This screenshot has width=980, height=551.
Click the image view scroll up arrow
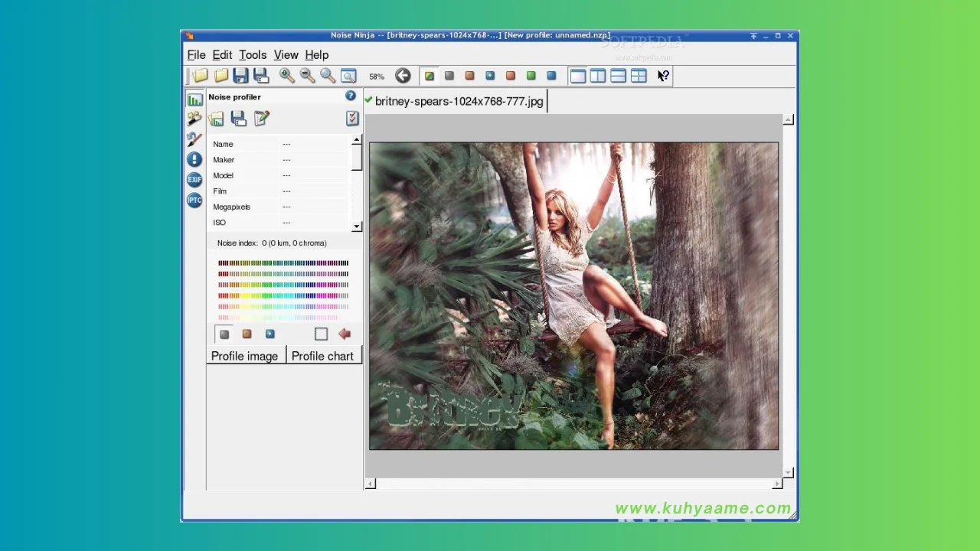click(x=789, y=120)
